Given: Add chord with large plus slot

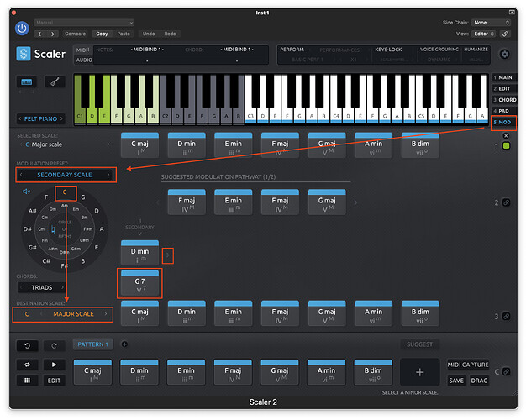Looking at the screenshot, I should [x=419, y=372].
